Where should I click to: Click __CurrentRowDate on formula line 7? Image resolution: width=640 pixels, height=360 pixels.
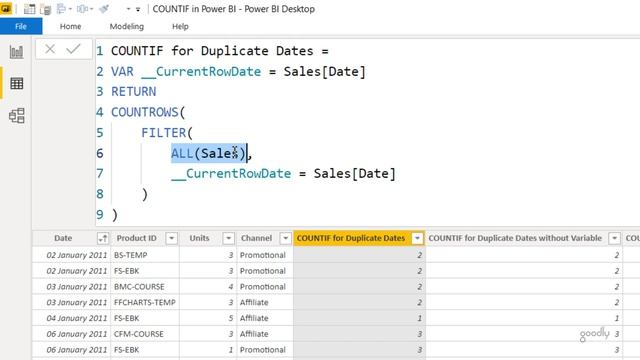pyautogui.click(x=231, y=174)
